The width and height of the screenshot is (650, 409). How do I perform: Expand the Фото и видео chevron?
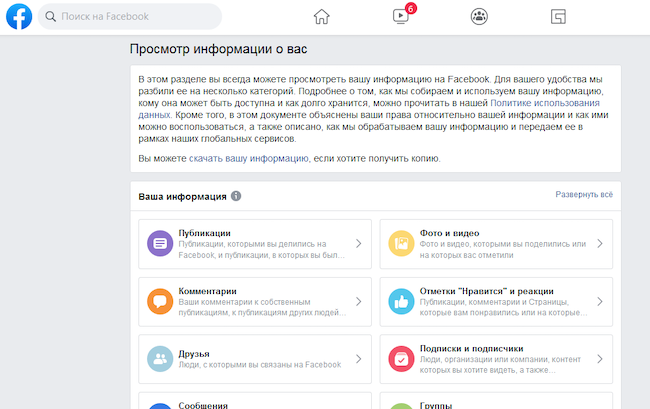[x=600, y=244]
